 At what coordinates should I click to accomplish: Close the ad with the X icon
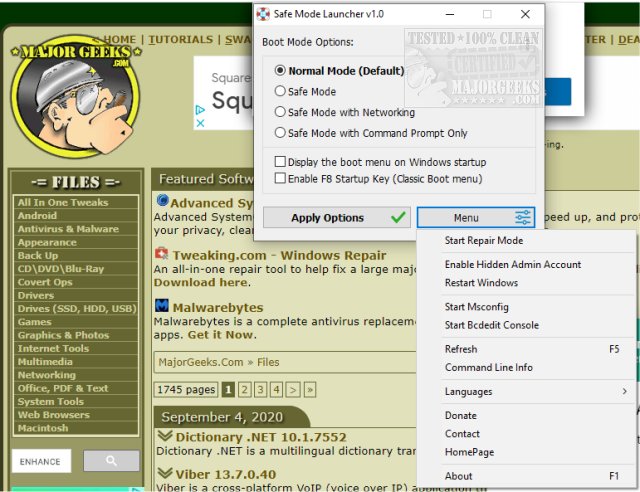pos(200,123)
